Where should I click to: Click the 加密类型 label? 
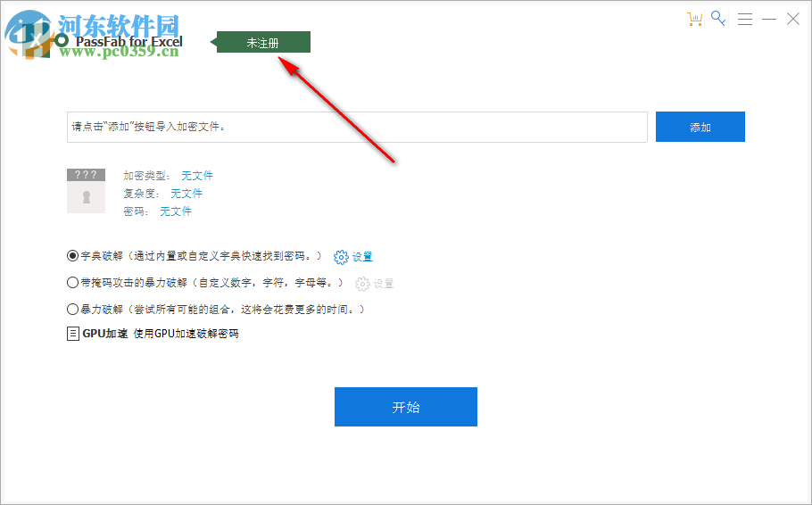[x=146, y=176]
